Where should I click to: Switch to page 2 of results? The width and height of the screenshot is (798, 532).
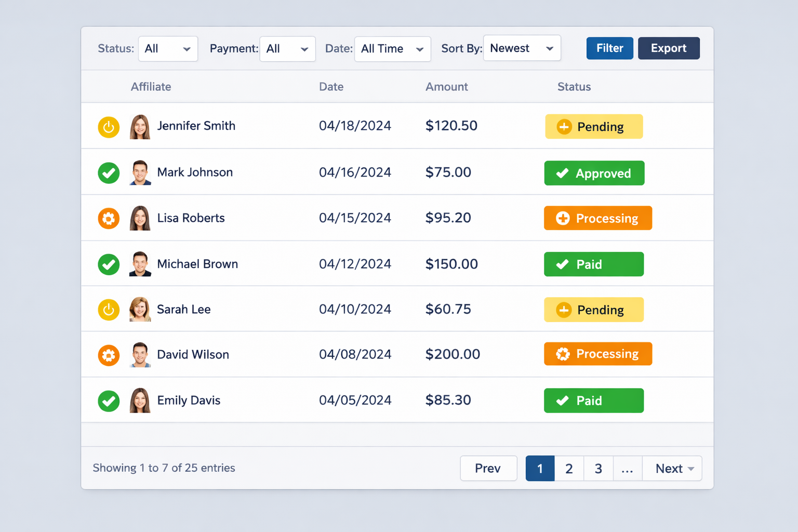tap(569, 468)
